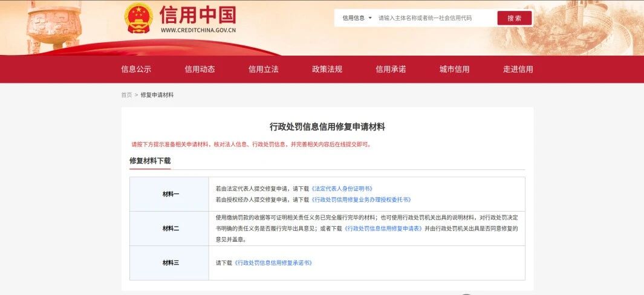Viewport: 644px width, 295px height.
Task: Click the dropdown arrow beside 信用信息
Action: coord(370,18)
